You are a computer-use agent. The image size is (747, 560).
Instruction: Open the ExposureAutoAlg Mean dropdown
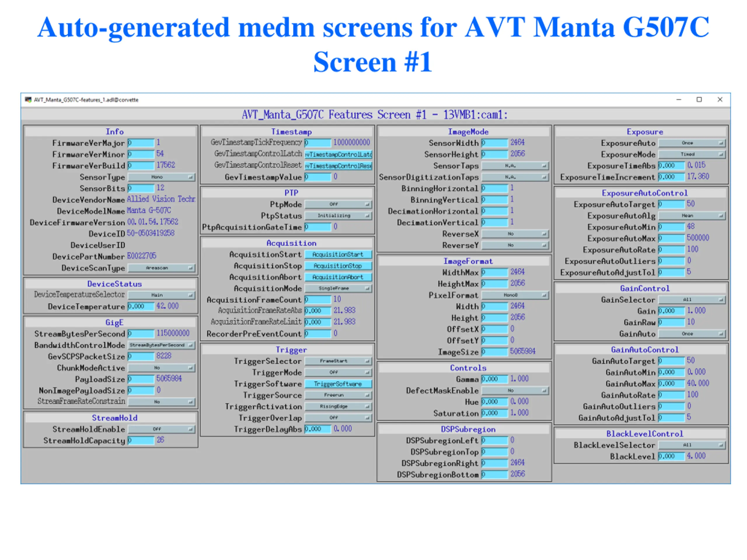(x=692, y=216)
